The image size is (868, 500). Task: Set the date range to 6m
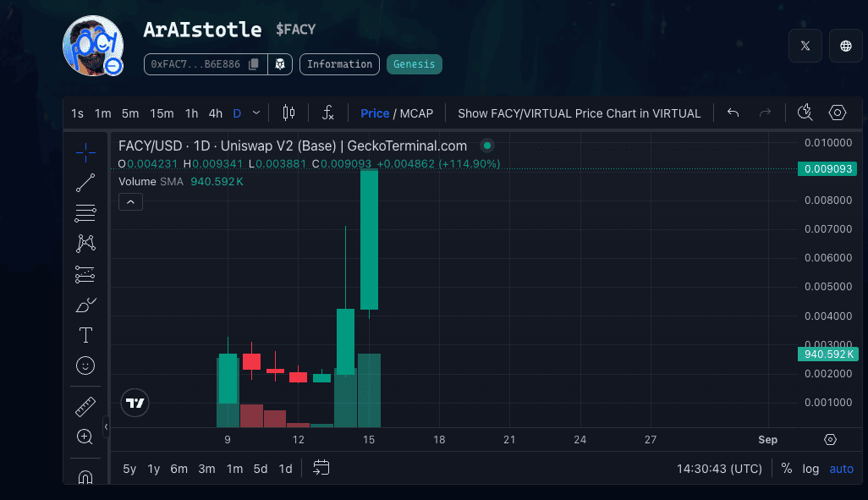coord(179,469)
